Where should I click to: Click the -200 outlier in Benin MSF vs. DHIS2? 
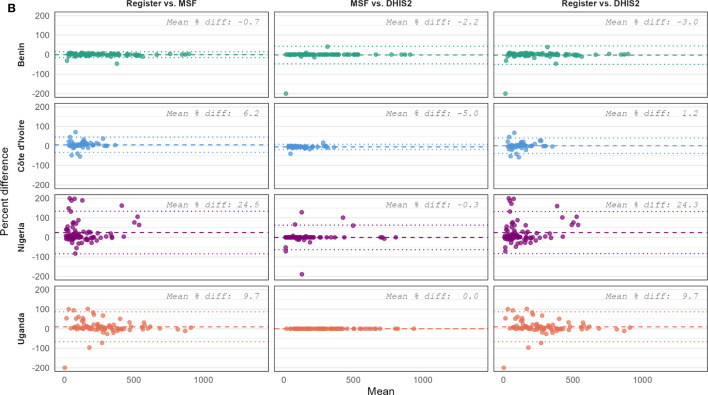(286, 93)
